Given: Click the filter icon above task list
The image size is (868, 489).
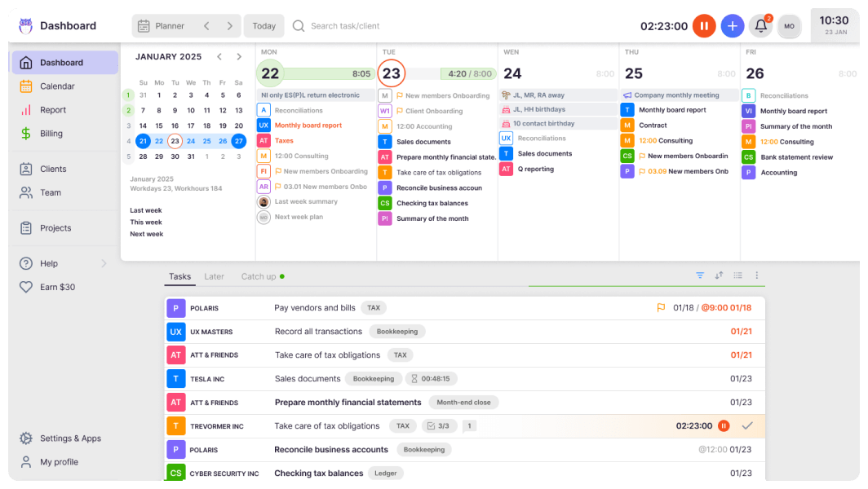Looking at the screenshot, I should click(x=700, y=275).
